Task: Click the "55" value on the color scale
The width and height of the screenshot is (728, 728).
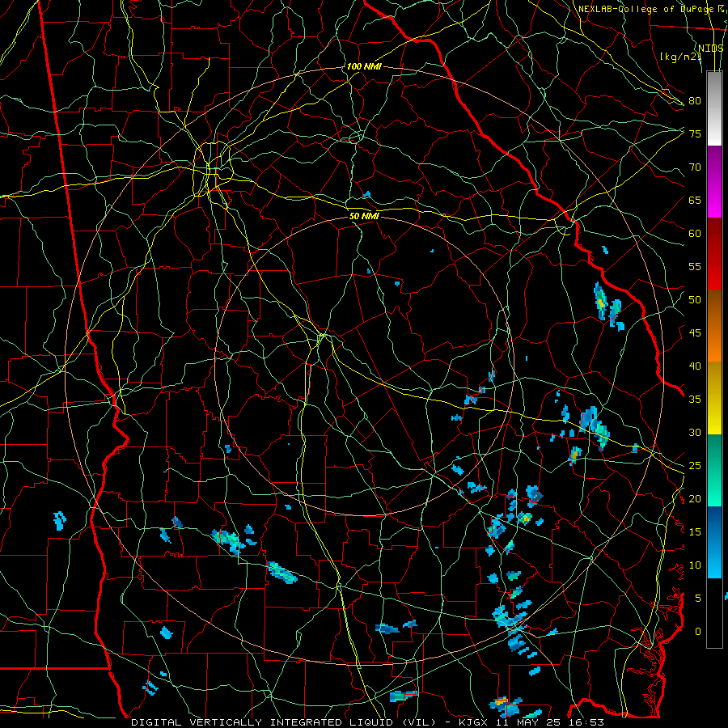Action: [695, 266]
